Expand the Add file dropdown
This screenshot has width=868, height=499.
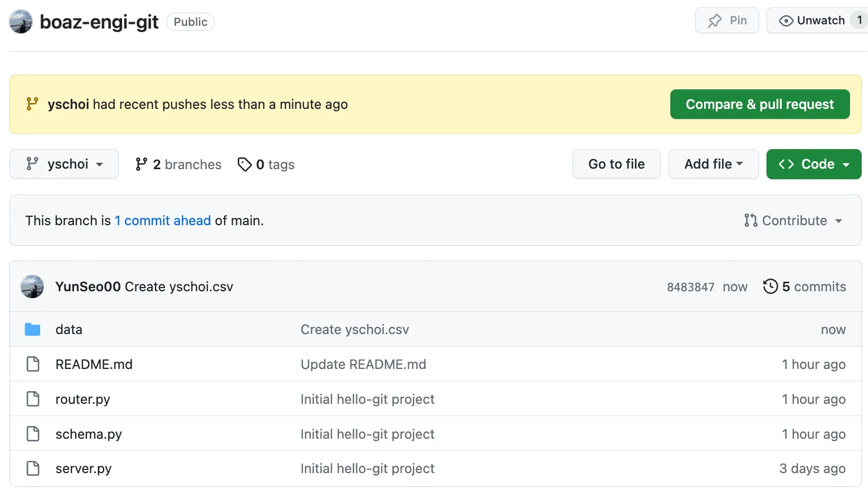click(713, 164)
